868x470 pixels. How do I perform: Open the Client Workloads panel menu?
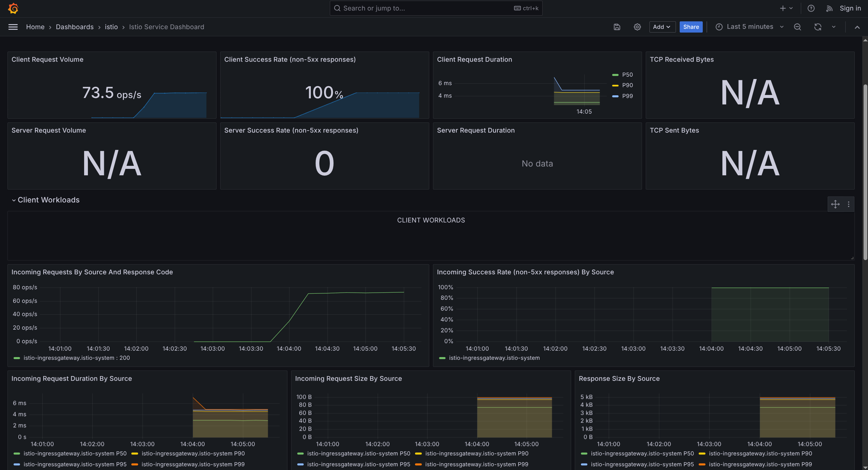(x=849, y=204)
